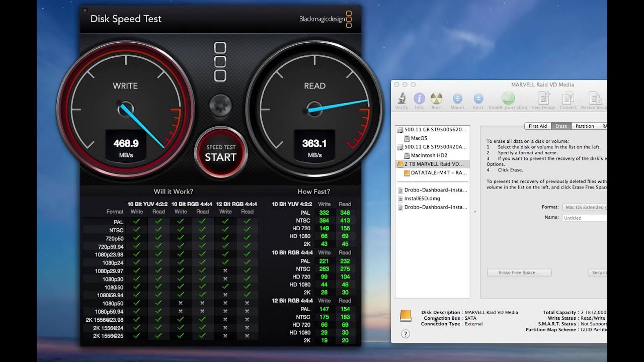
Task: Click Eject icon in Disk Utility toolbar
Action: click(478, 101)
